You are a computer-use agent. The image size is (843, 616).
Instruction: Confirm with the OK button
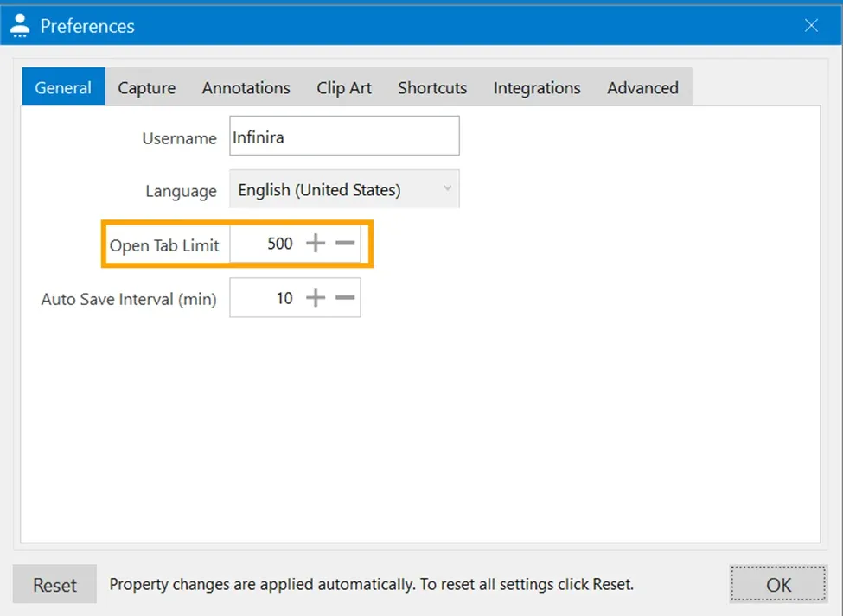tap(778, 584)
